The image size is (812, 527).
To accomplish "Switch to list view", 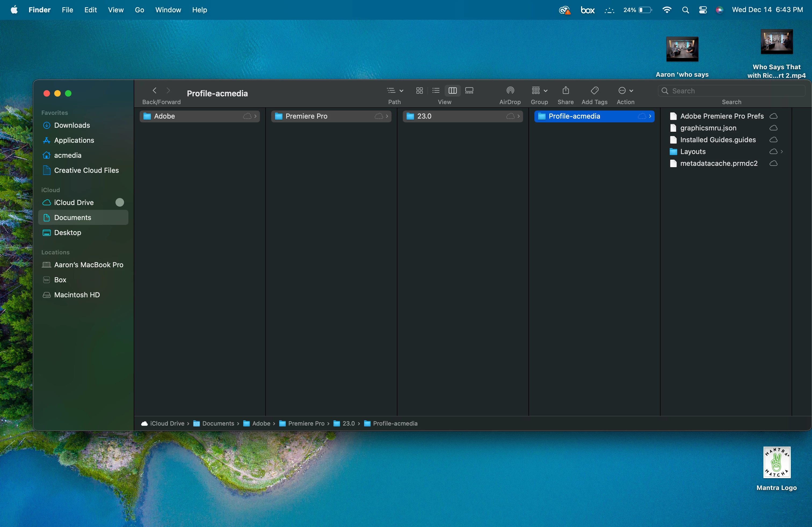I will tap(436, 91).
